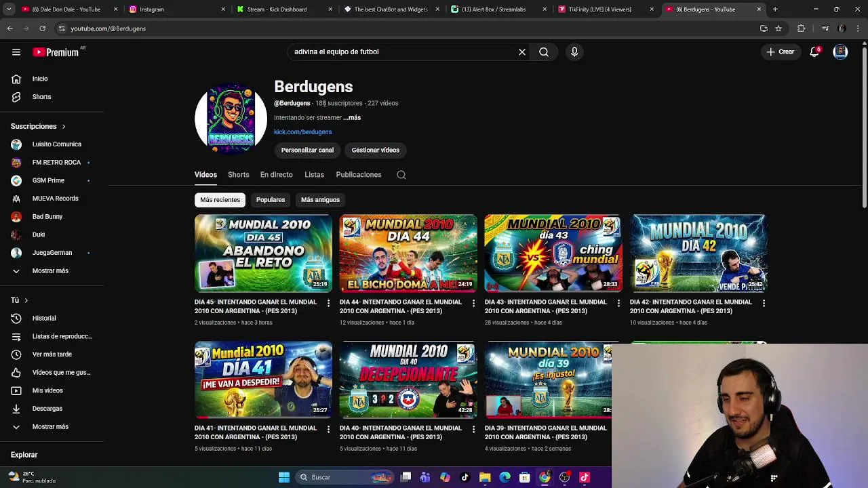
Task: Bookmark page with star icon
Action: tap(778, 28)
